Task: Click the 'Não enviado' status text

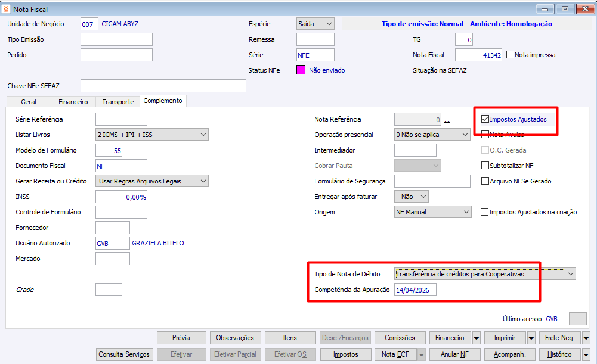Action: [327, 70]
